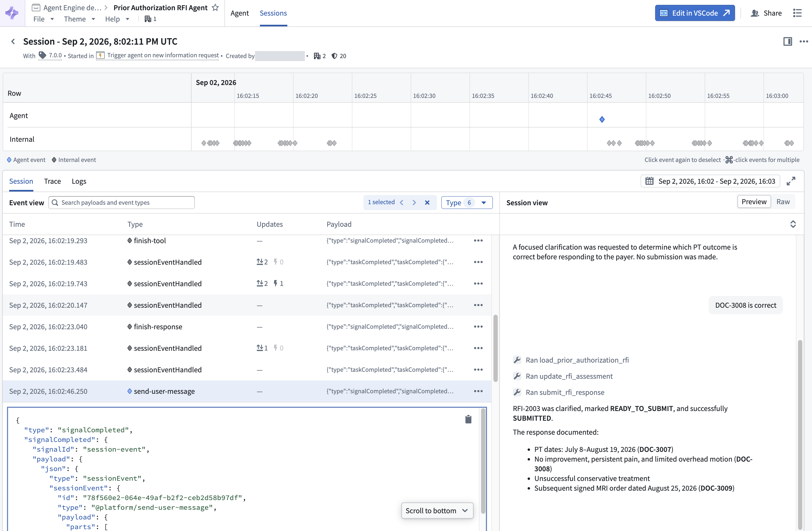The height and width of the screenshot is (531, 812).
Task: Click Edit in VSCode button
Action: tap(695, 13)
